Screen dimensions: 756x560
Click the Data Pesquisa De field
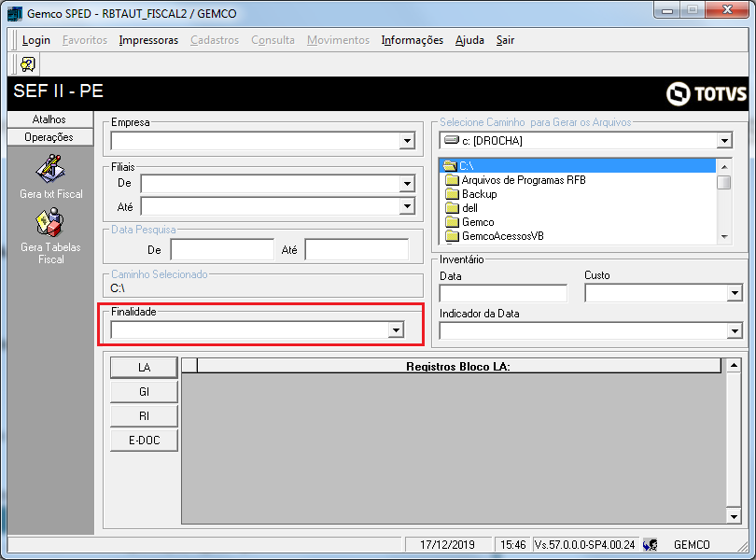click(222, 249)
